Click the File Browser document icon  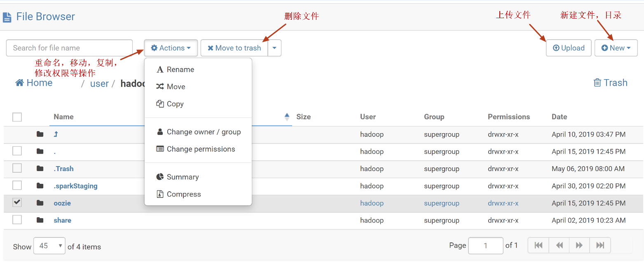(7, 16)
